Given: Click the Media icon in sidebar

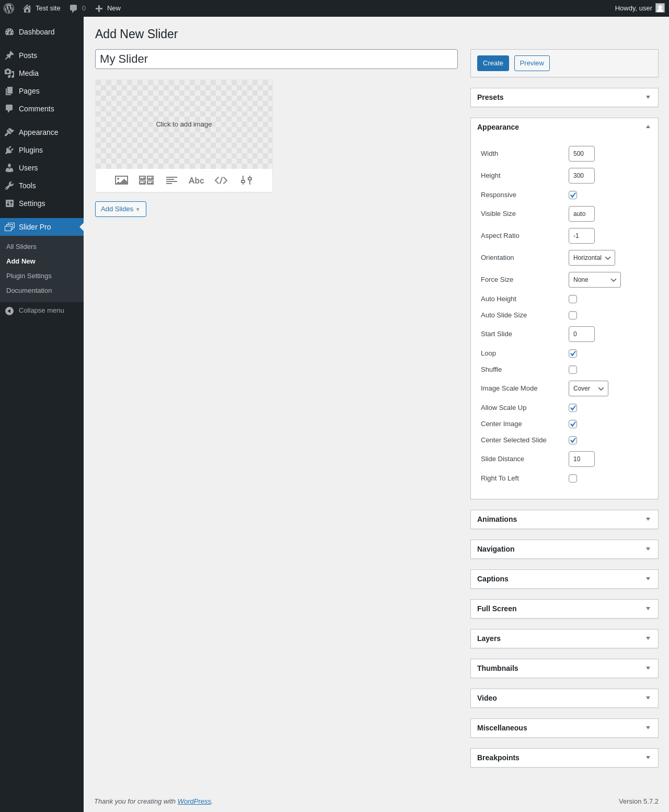Looking at the screenshot, I should [x=9, y=73].
